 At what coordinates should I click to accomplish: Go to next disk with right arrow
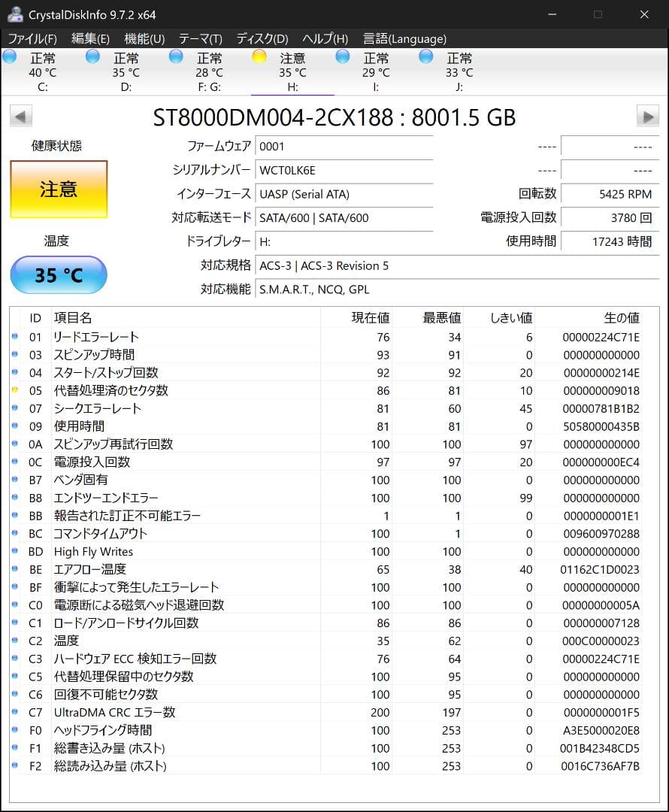coord(648,117)
